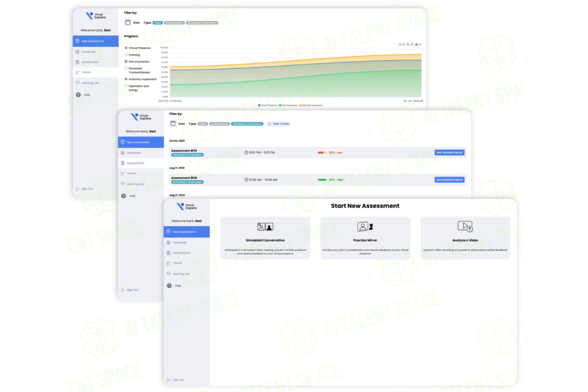
Task: Click Virtual Sapiens logo in Assessments window
Action: click(141, 117)
